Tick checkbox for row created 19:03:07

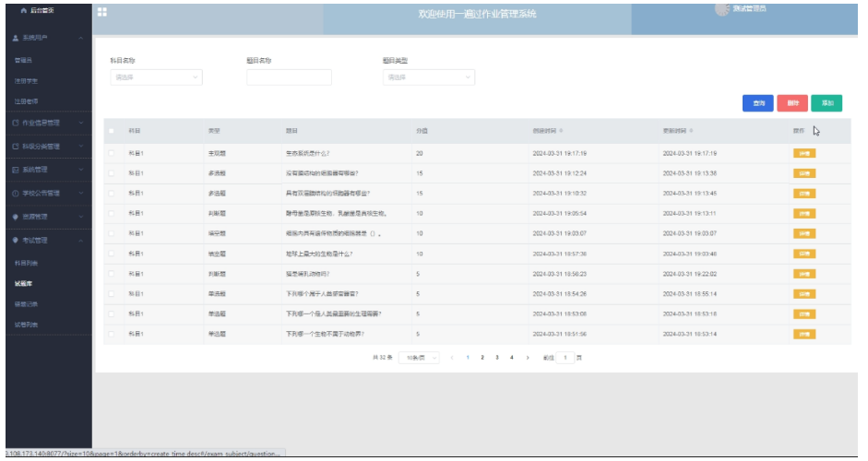112,233
